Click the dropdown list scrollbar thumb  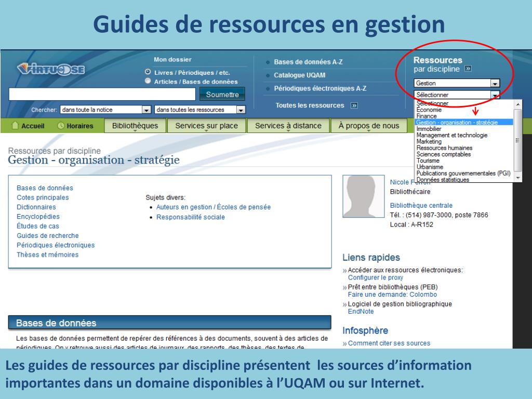tap(518, 139)
